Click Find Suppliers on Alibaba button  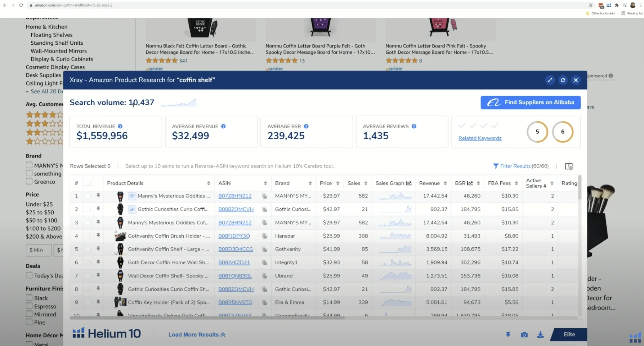point(531,102)
